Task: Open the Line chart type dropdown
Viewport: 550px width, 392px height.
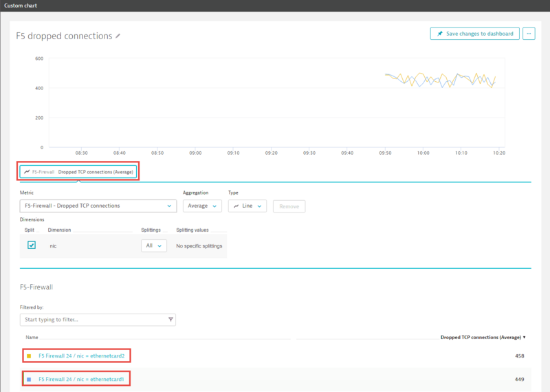Action: (x=247, y=206)
